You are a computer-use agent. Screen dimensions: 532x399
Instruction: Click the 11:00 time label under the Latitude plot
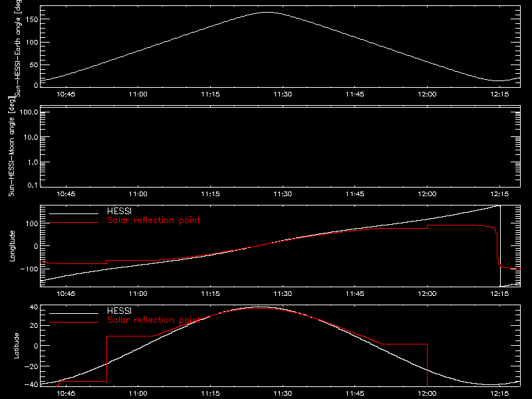(138, 394)
